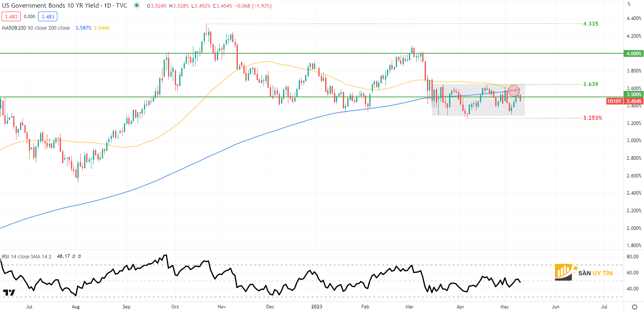Click Mar on the time axis
This screenshot has width=644, height=312.
(x=409, y=307)
